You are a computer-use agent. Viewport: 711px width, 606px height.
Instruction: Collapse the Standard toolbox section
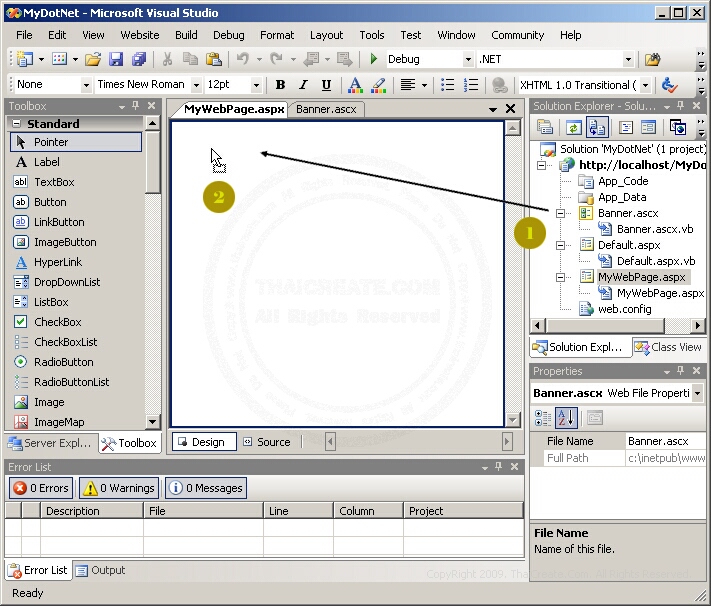click(x=16, y=124)
